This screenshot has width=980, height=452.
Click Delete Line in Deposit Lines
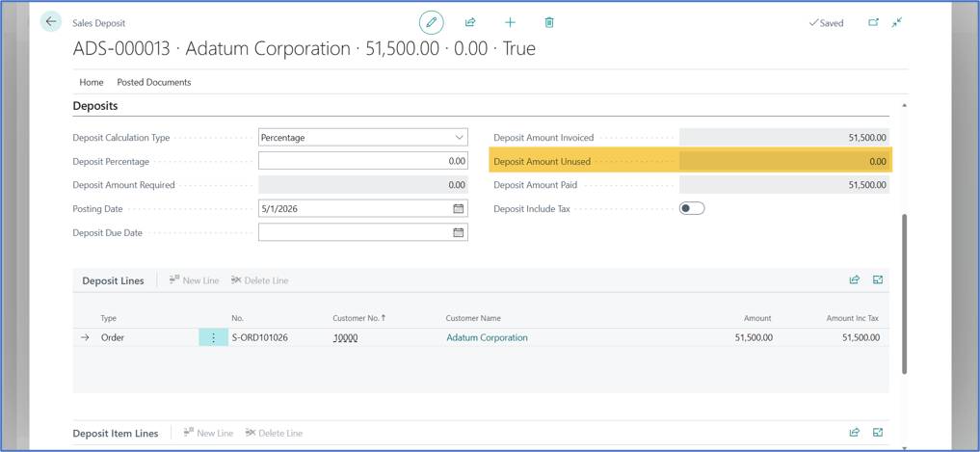(x=259, y=280)
